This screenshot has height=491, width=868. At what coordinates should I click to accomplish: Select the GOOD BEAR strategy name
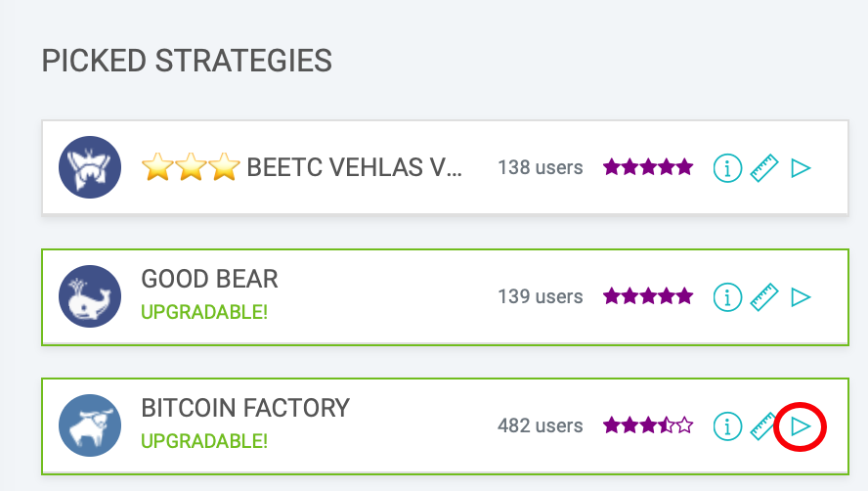(209, 279)
